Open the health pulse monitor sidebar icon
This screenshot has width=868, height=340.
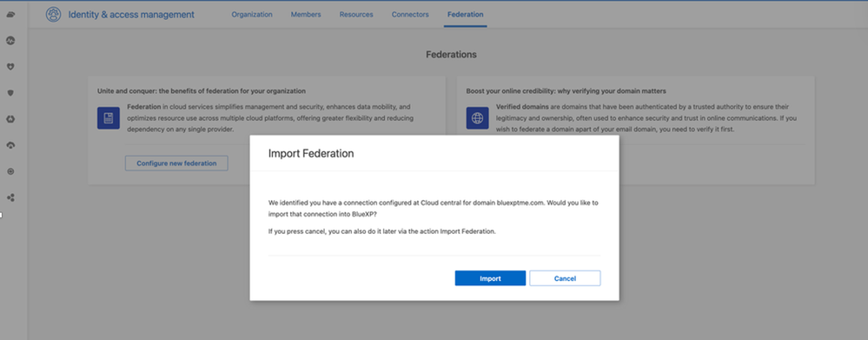click(x=10, y=40)
